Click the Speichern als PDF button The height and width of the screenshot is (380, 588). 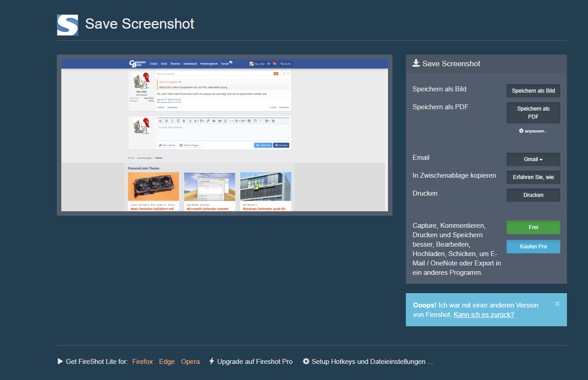coord(533,113)
